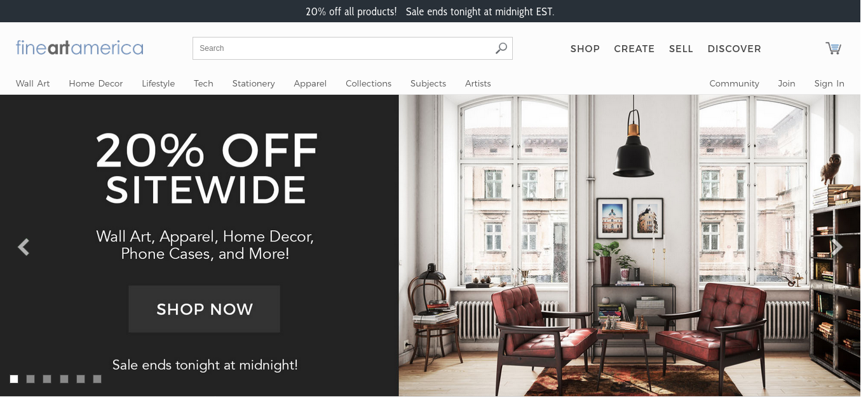This screenshot has width=868, height=414.
Task: Click the Join link
Action: pyautogui.click(x=787, y=83)
